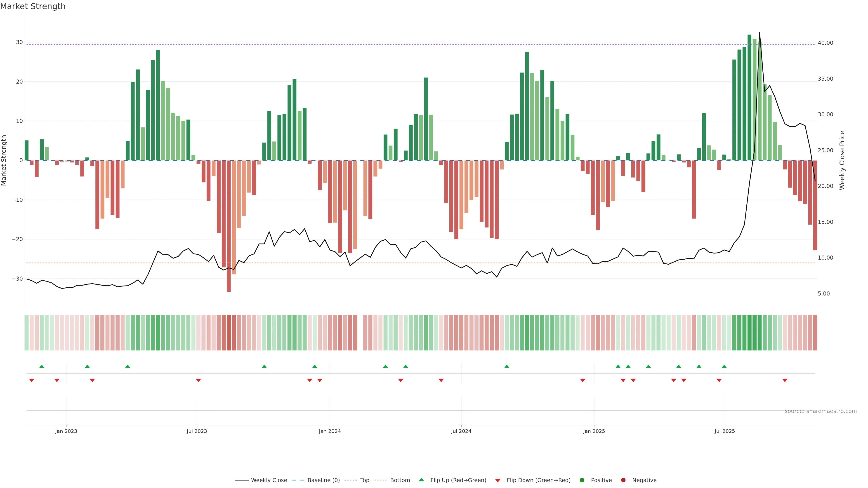Image resolution: width=868 pixels, height=488 pixels.
Task: Click the Flip Up green triangle in legend
Action: click(421, 480)
